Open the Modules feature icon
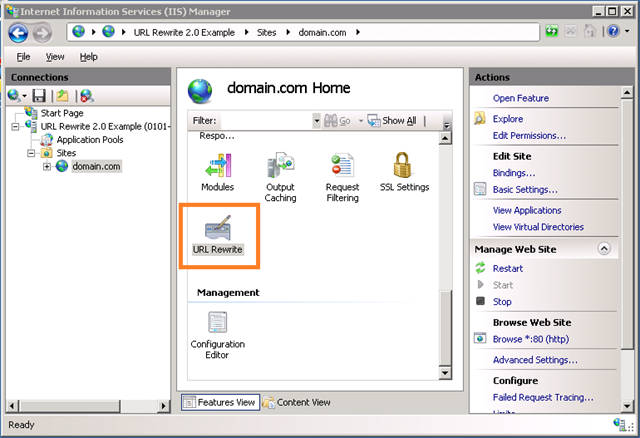 (218, 165)
